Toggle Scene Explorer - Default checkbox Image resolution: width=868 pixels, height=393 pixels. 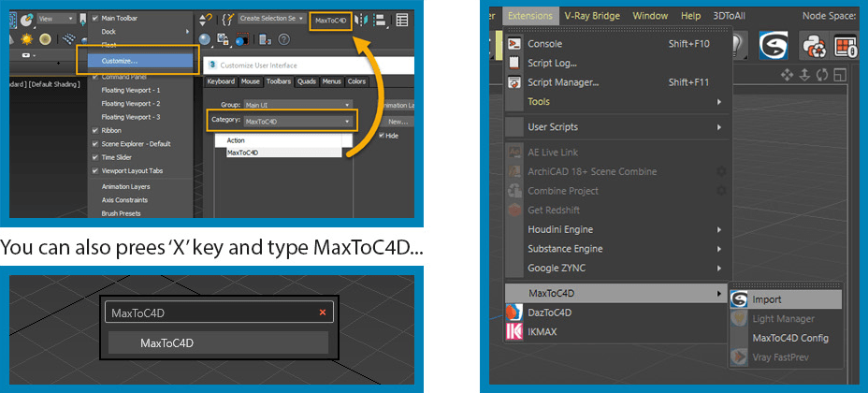pyautogui.click(x=95, y=144)
